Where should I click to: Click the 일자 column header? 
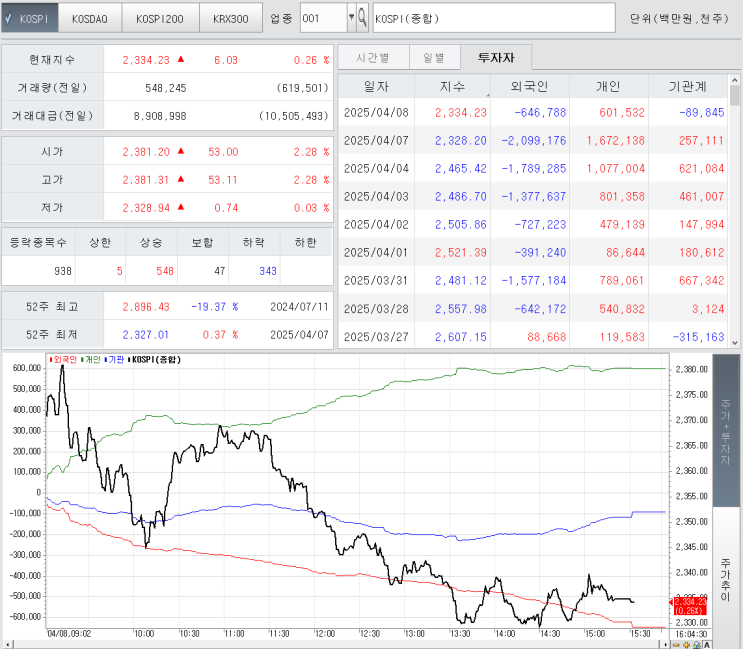point(376,86)
